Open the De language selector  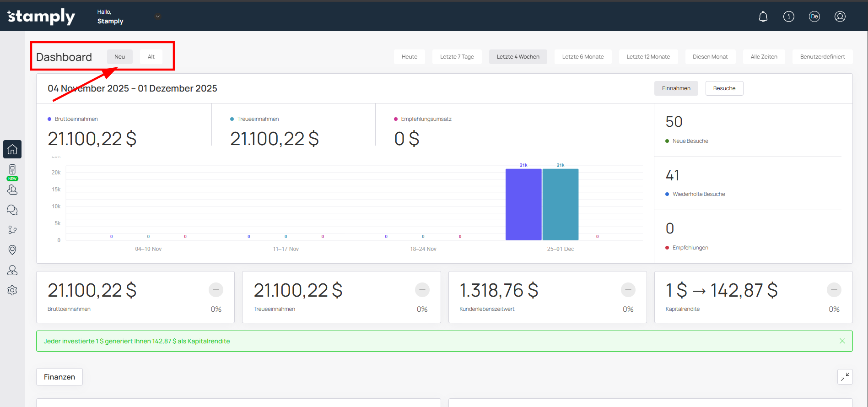(x=814, y=16)
